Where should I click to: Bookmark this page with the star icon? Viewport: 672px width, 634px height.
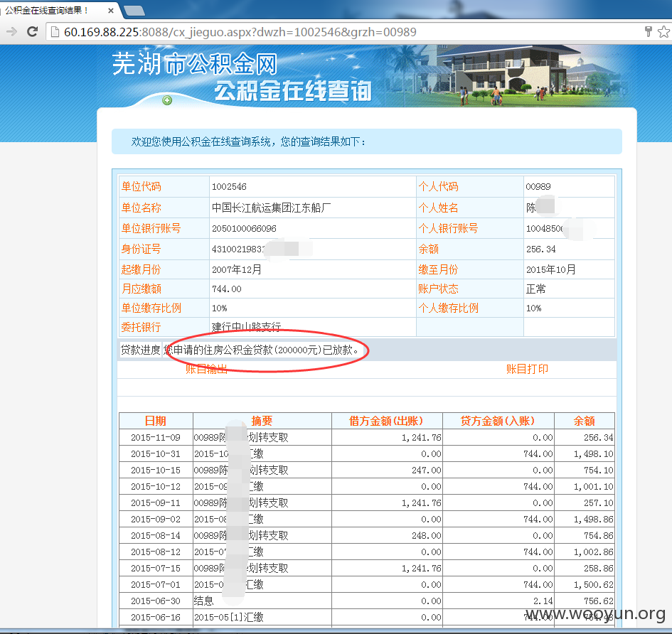tap(663, 32)
